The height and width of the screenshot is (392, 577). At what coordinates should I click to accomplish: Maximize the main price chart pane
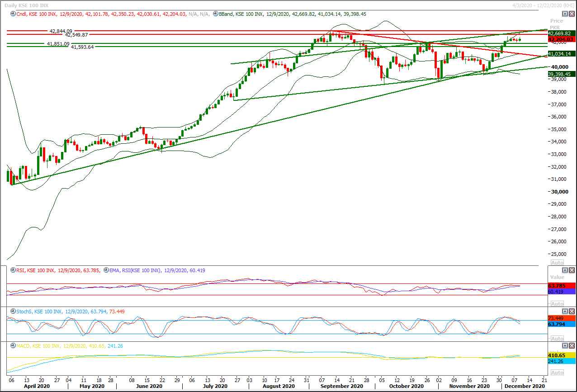565,14
